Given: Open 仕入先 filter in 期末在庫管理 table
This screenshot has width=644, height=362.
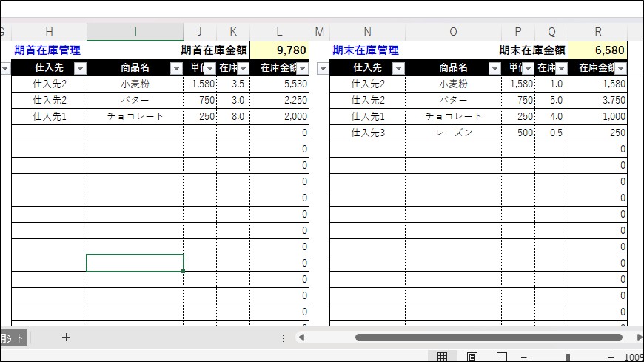Looking at the screenshot, I should [x=398, y=68].
